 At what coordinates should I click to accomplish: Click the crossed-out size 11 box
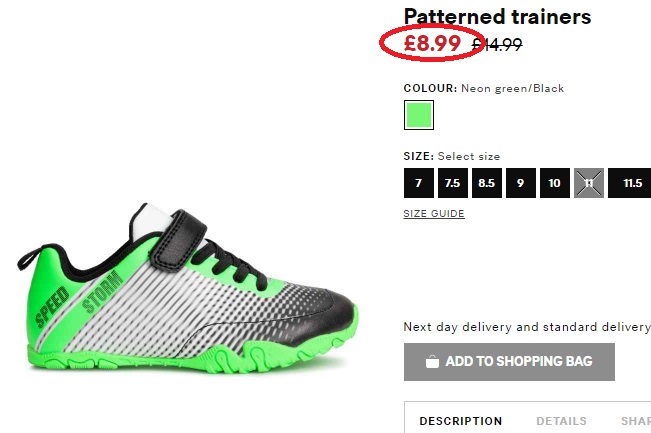(589, 183)
